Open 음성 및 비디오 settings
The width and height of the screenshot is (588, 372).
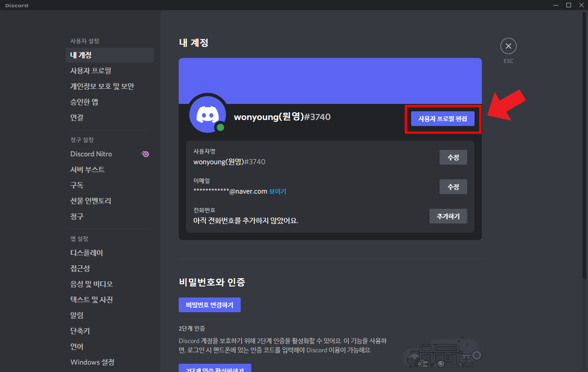point(110,284)
